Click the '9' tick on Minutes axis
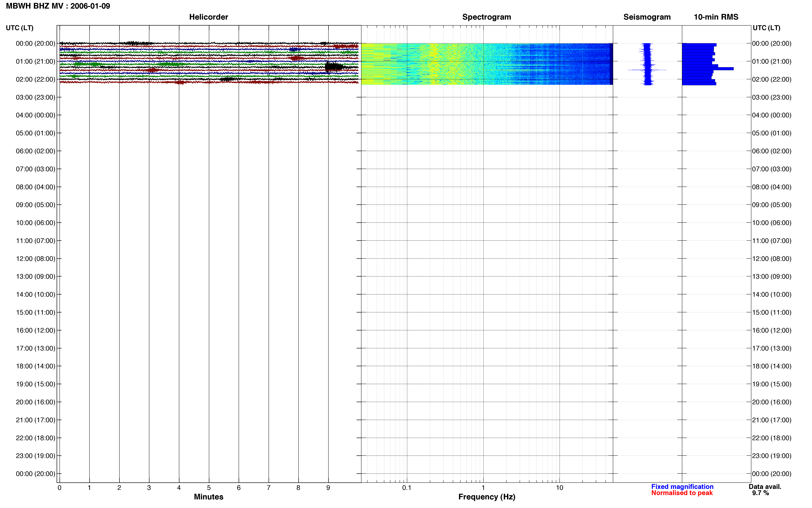 328,488
